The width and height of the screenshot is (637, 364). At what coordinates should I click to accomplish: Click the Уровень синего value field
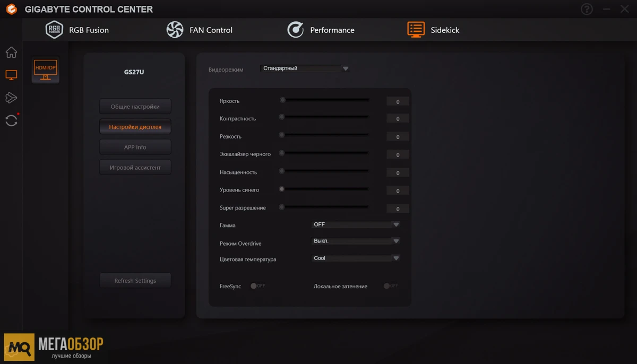(398, 191)
